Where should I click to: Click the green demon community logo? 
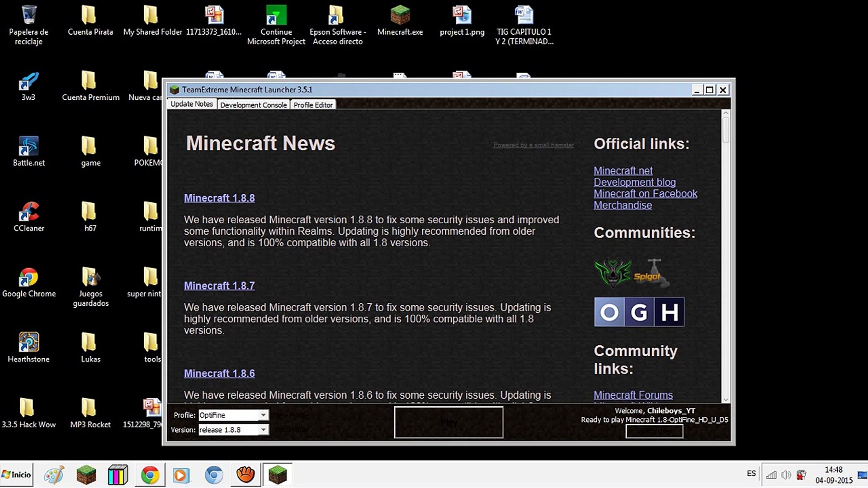(x=613, y=272)
